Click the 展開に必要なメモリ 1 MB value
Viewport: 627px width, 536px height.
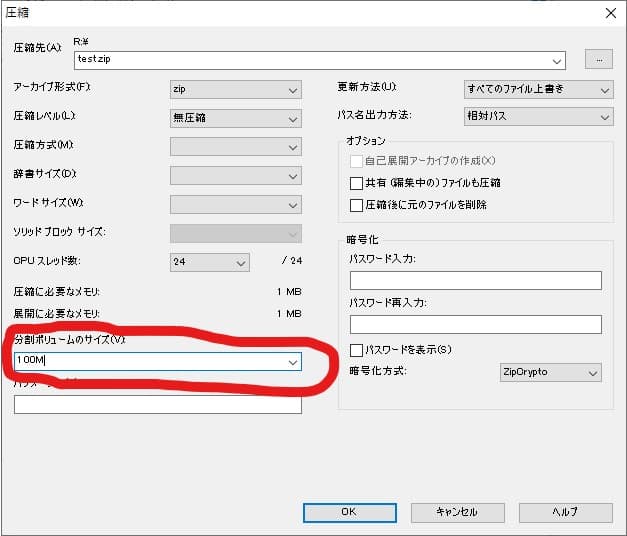(289, 314)
